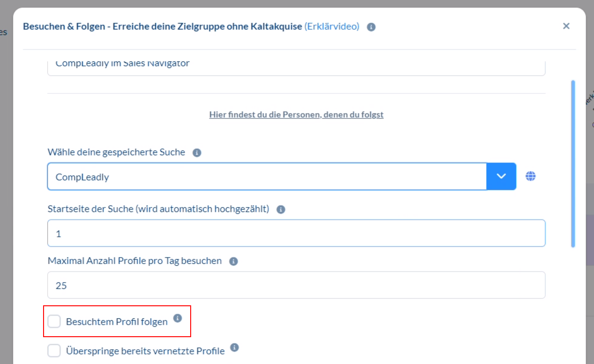Open the CompLeadly saved search combo box
Image resolution: width=594 pixels, height=364 pixels.
(x=267, y=176)
